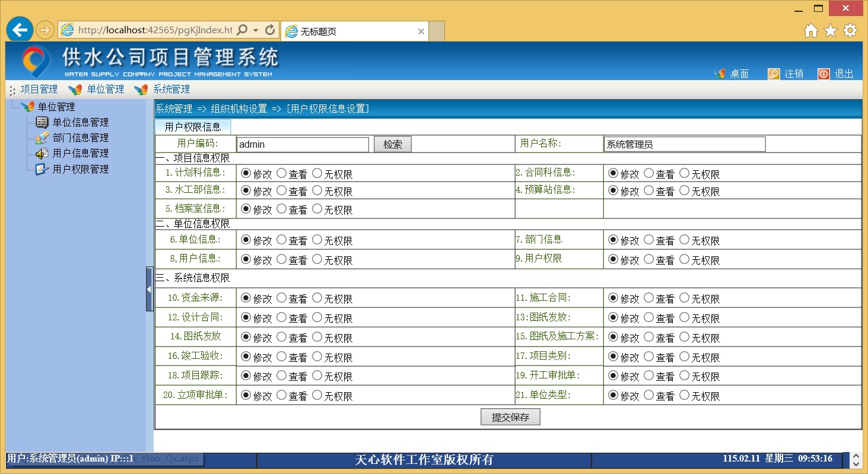Screen dimensions: 868x474
Task: Click the red 退出 exit icon
Action: pyautogui.click(x=824, y=74)
